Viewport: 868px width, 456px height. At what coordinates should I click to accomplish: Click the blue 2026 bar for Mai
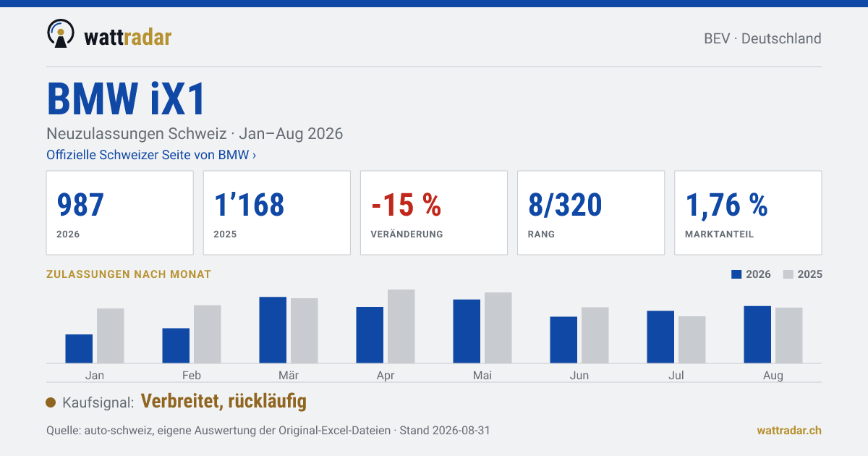(467, 332)
